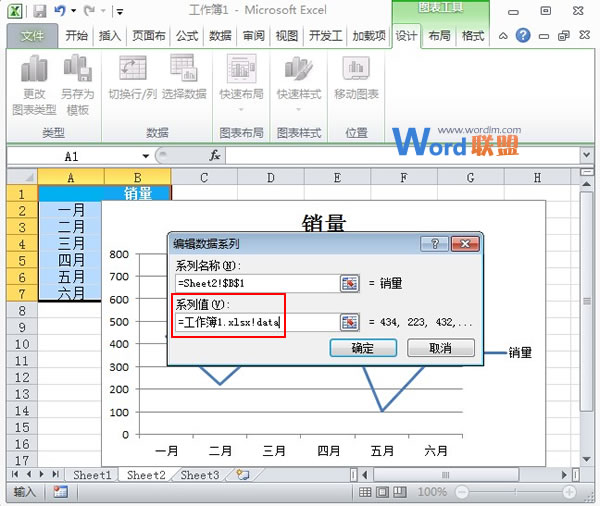This screenshot has height=506, width=600.
Task: Click in the series values (系列值) input field
Action: click(x=257, y=322)
